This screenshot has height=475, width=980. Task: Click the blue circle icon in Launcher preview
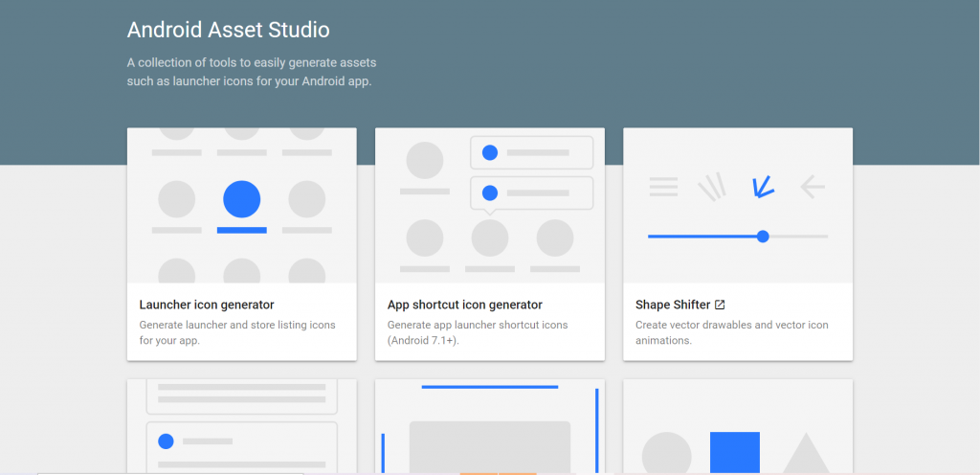242,199
